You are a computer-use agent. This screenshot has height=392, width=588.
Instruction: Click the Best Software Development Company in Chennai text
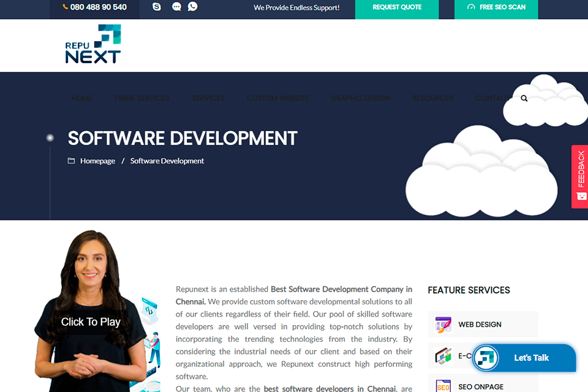293,295
